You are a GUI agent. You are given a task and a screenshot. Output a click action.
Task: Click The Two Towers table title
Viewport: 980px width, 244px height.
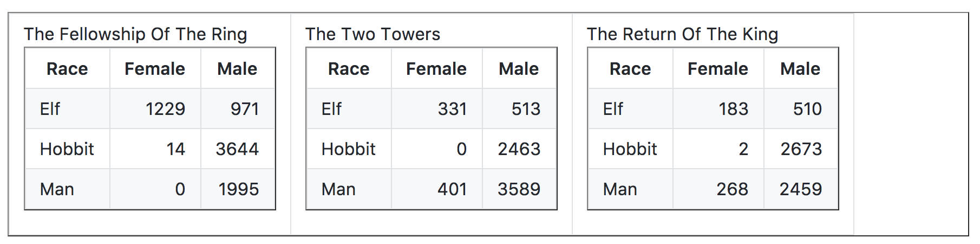(373, 34)
